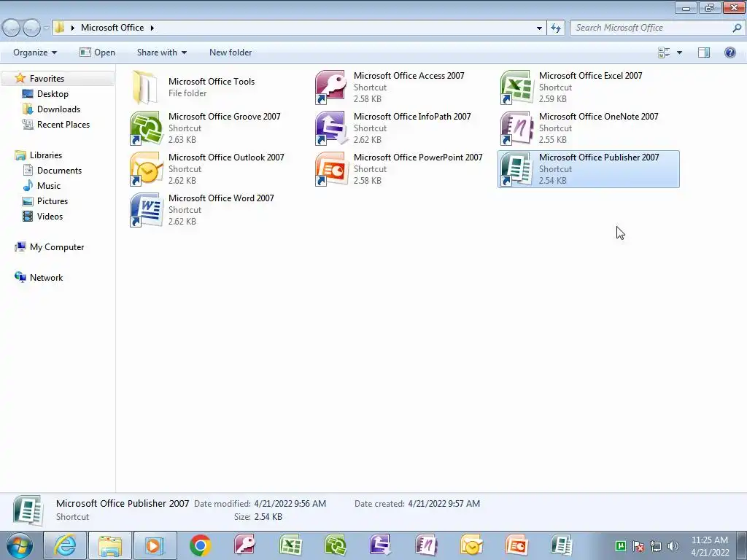Select Network in the navigation pane
The width and height of the screenshot is (747, 560).
pyautogui.click(x=46, y=278)
